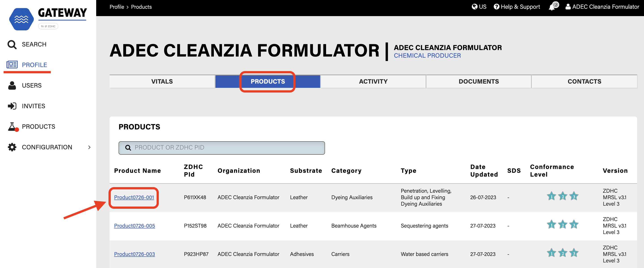
Task: Click the Products flask icon in sidebar
Action: (x=13, y=127)
